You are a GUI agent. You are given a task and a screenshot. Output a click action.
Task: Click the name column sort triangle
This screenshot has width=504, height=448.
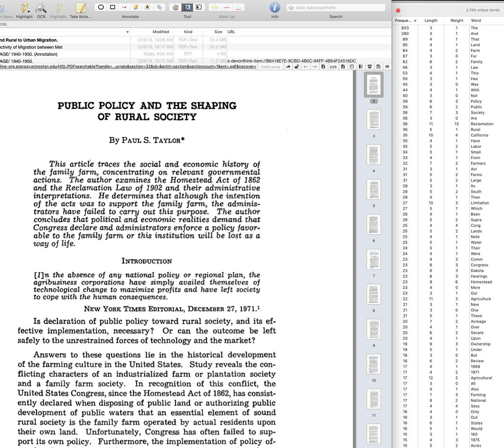click(127, 32)
